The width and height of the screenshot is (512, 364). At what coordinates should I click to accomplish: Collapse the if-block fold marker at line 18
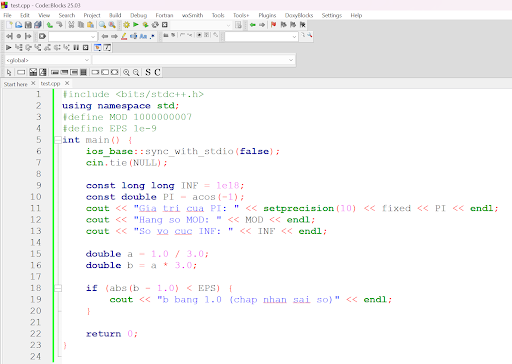(58, 288)
